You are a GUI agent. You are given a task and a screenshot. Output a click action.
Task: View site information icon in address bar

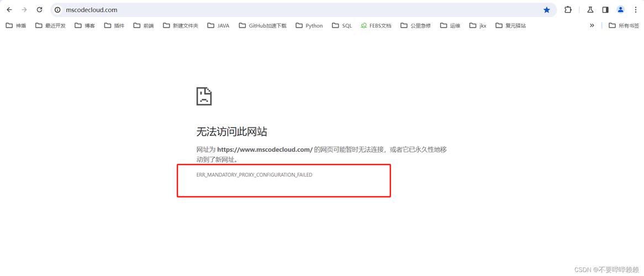(58, 10)
